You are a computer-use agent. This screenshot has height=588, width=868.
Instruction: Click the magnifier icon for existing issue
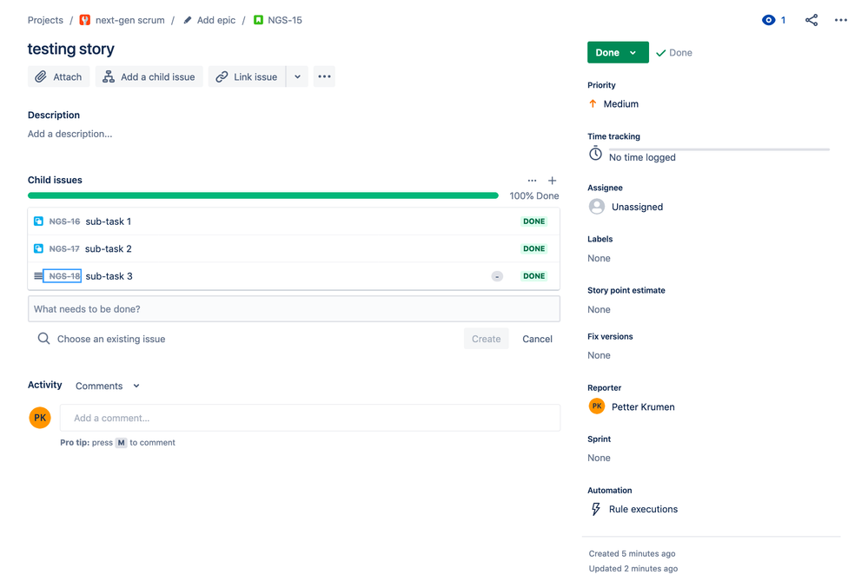pyautogui.click(x=43, y=339)
